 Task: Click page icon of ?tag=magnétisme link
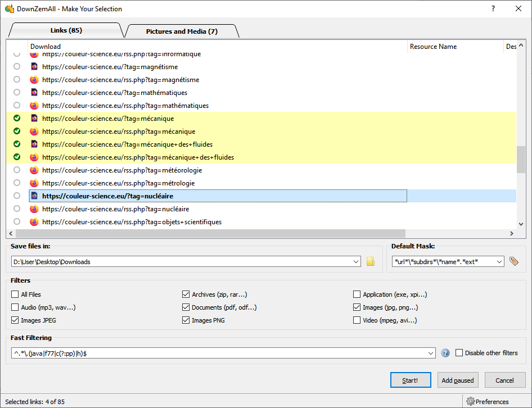[x=34, y=66]
